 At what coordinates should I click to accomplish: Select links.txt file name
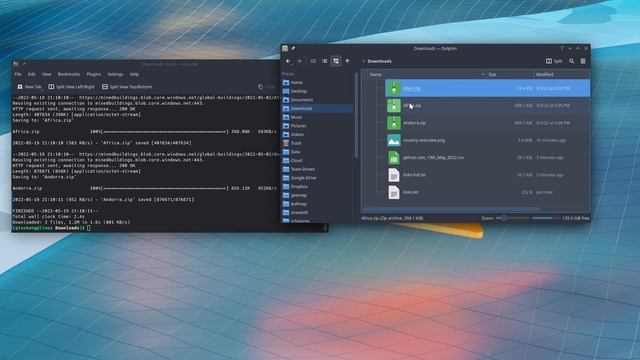[410, 192]
